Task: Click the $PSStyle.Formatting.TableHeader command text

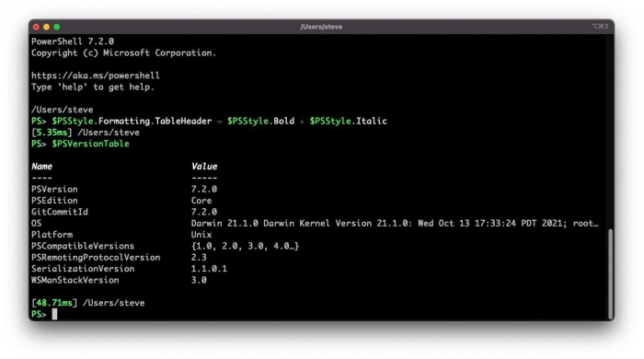Action: tap(132, 122)
